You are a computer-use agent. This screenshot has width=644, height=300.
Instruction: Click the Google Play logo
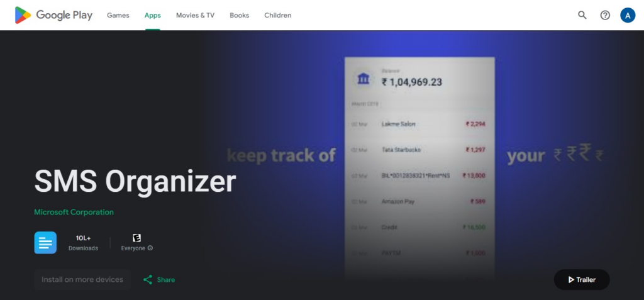point(53,15)
